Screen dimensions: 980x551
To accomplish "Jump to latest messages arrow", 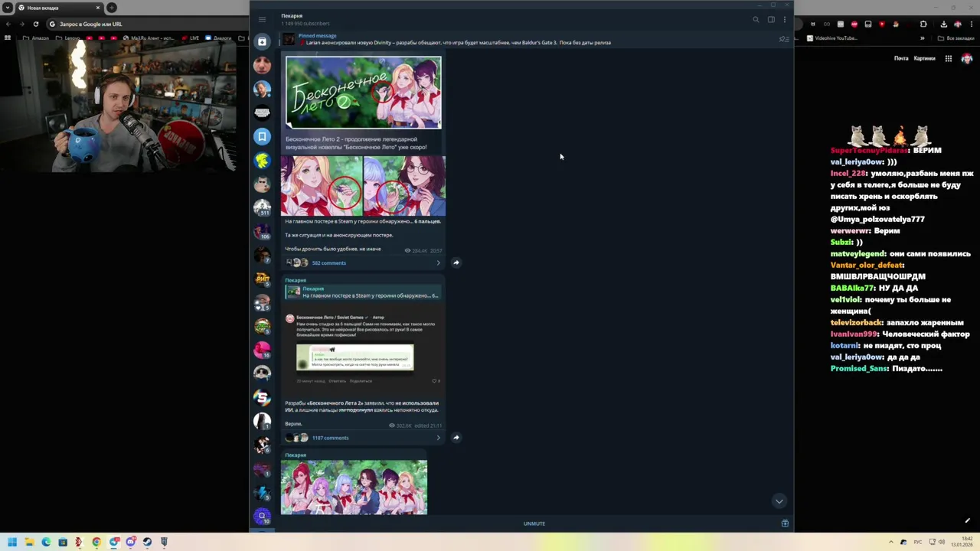I will coord(779,501).
